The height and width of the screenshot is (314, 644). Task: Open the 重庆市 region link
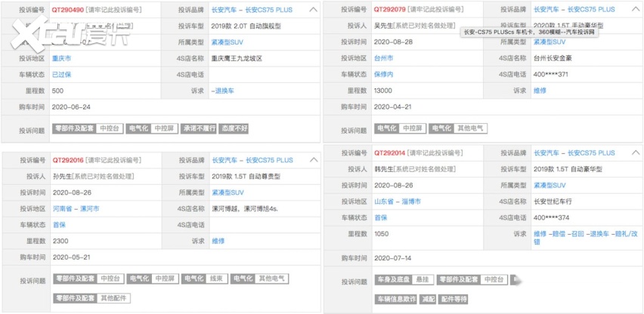62,58
